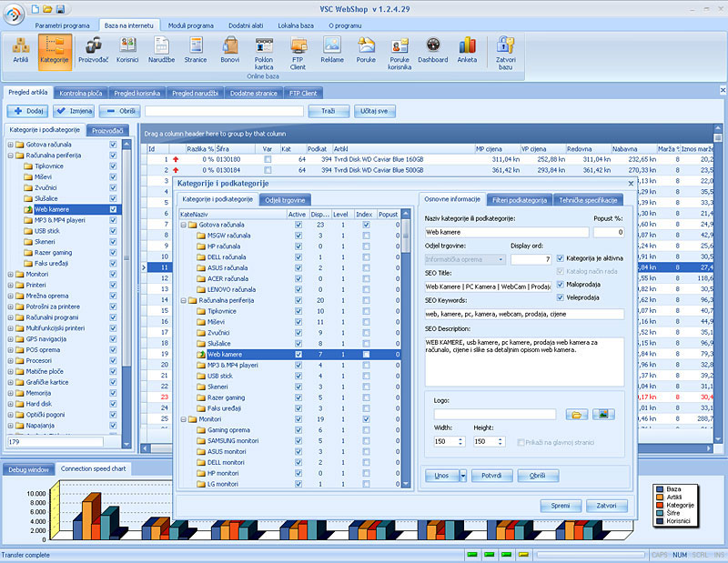Select the Kategorije ribbon icon

(55, 52)
